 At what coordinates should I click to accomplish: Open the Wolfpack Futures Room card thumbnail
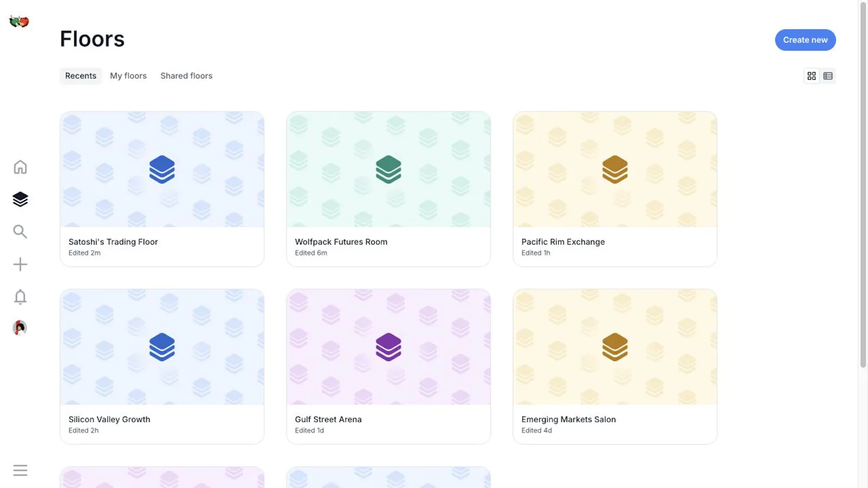(x=388, y=170)
